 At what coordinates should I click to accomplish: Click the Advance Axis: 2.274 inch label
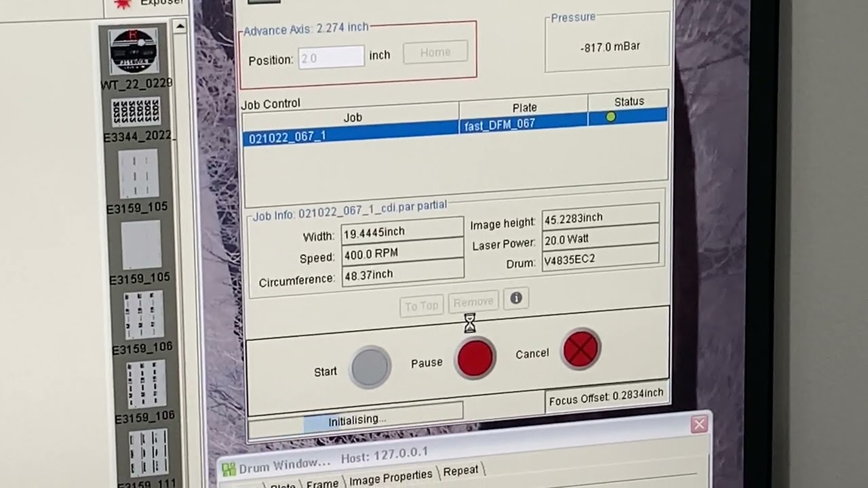pyautogui.click(x=306, y=29)
